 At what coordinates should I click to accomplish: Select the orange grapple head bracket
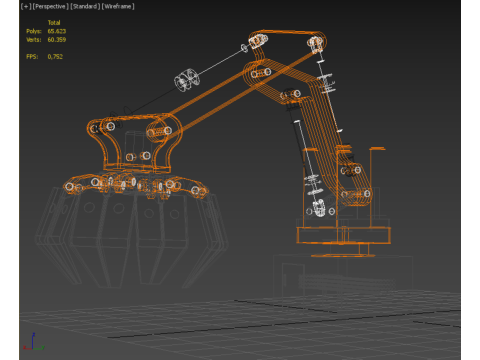tap(135, 143)
